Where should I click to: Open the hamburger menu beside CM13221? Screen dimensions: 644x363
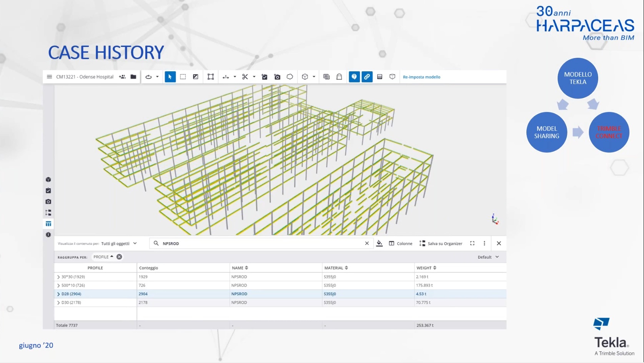(x=49, y=77)
